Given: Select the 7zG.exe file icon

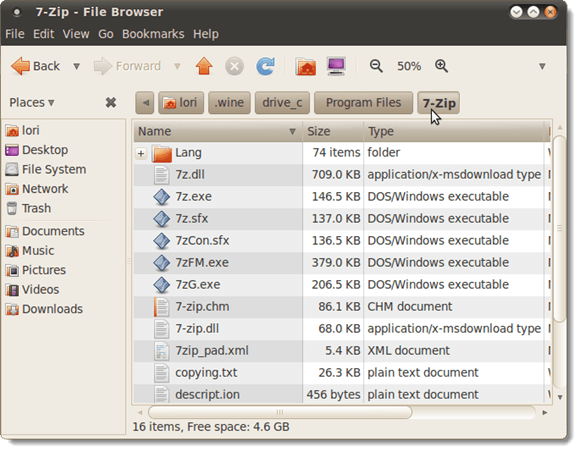Looking at the screenshot, I should tap(162, 285).
